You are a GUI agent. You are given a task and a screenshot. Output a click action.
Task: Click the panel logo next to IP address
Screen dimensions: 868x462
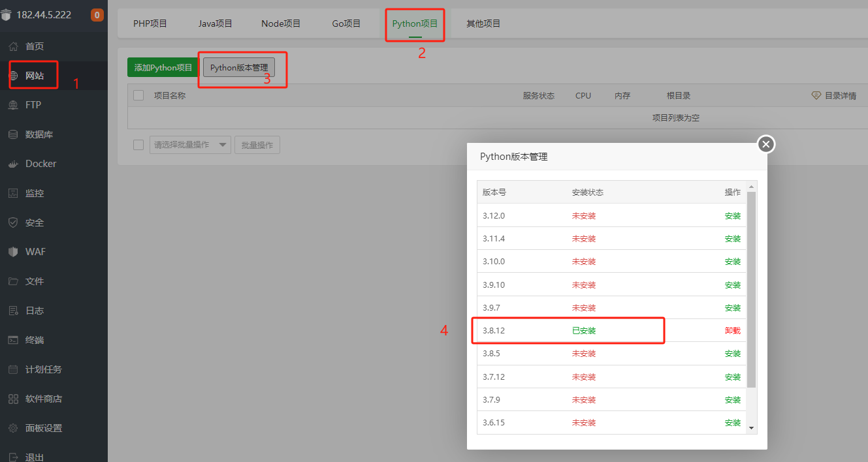coord(6,15)
